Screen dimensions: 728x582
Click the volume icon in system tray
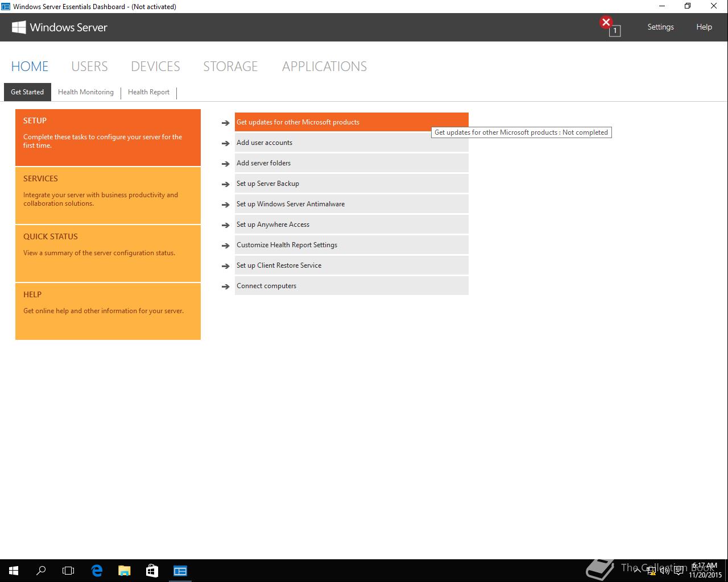point(664,571)
